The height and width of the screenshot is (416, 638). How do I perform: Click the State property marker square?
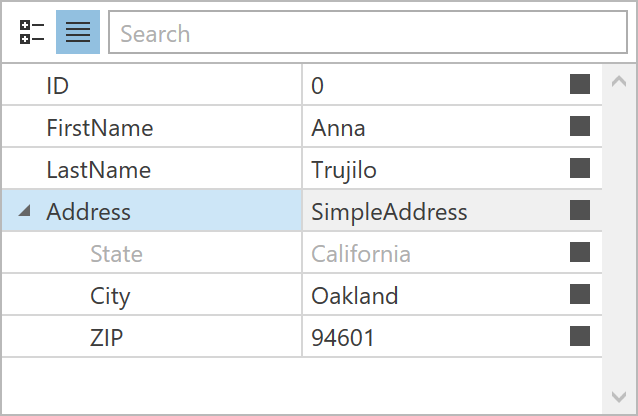(x=580, y=252)
